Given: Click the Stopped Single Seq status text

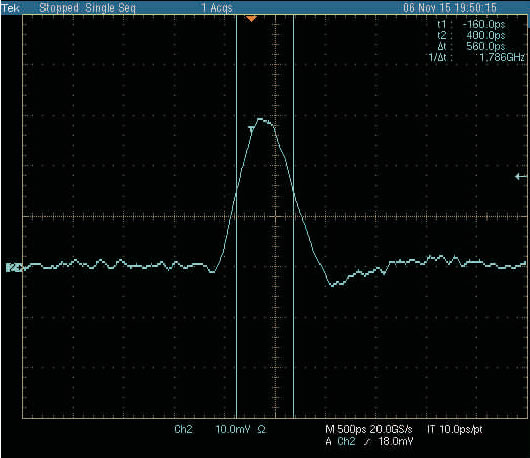Looking at the screenshot, I should coord(87,8).
